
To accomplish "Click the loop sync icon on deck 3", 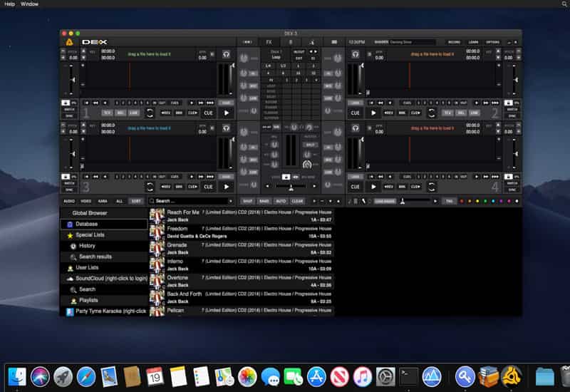I will (150, 187).
